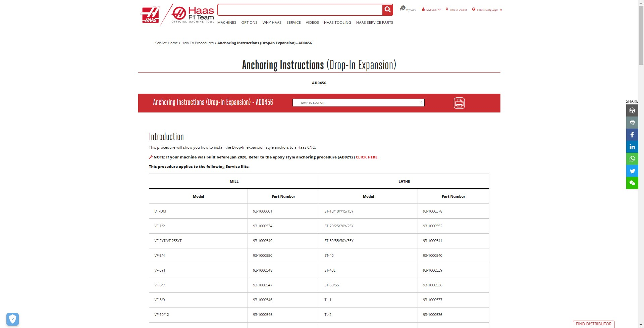Select the TL-1 lathe cell
Image resolution: width=644 pixels, height=328 pixels.
(x=368, y=300)
